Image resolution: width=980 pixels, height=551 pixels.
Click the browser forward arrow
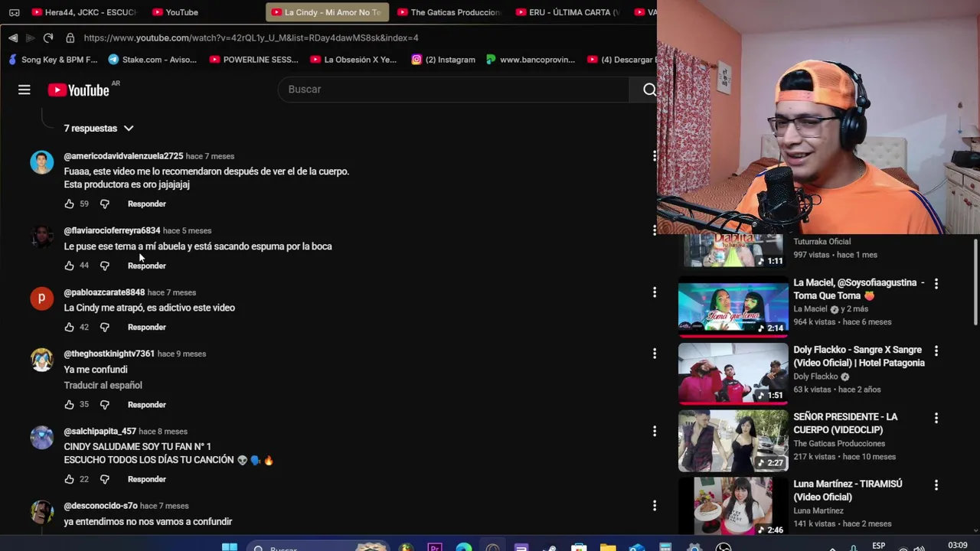click(31, 37)
